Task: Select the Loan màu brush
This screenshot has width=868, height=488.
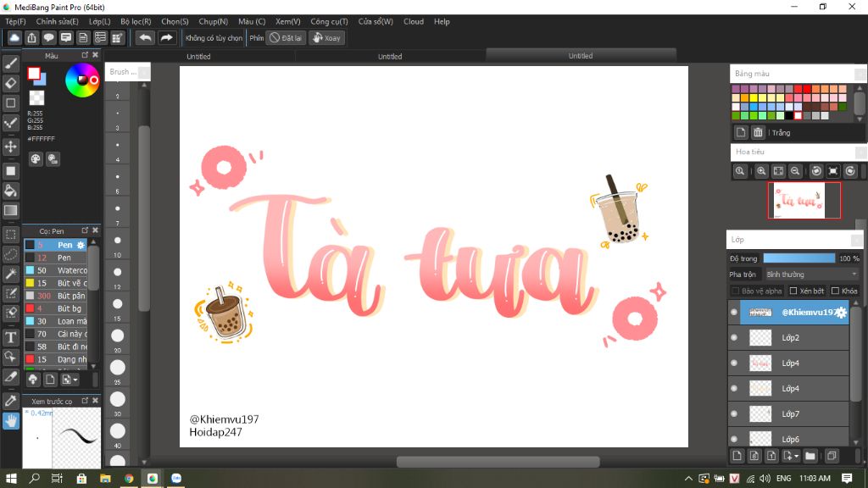Action: pos(56,321)
